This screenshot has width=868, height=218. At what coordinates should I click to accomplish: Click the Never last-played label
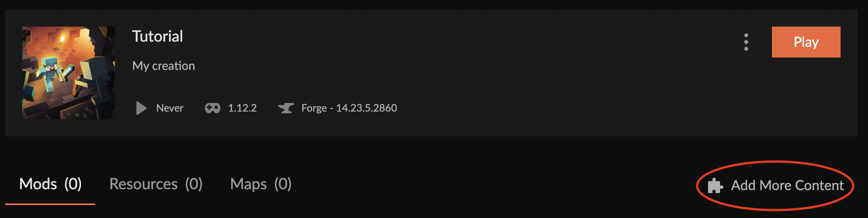pyautogui.click(x=169, y=108)
